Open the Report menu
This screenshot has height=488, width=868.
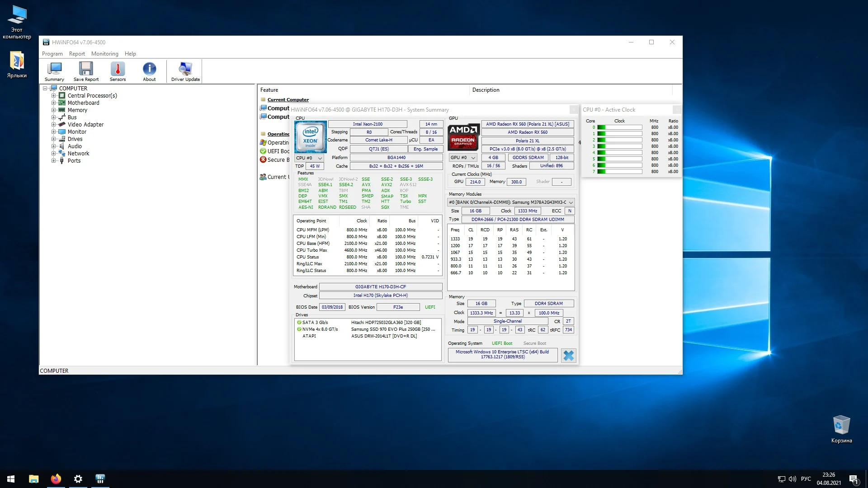pos(77,54)
